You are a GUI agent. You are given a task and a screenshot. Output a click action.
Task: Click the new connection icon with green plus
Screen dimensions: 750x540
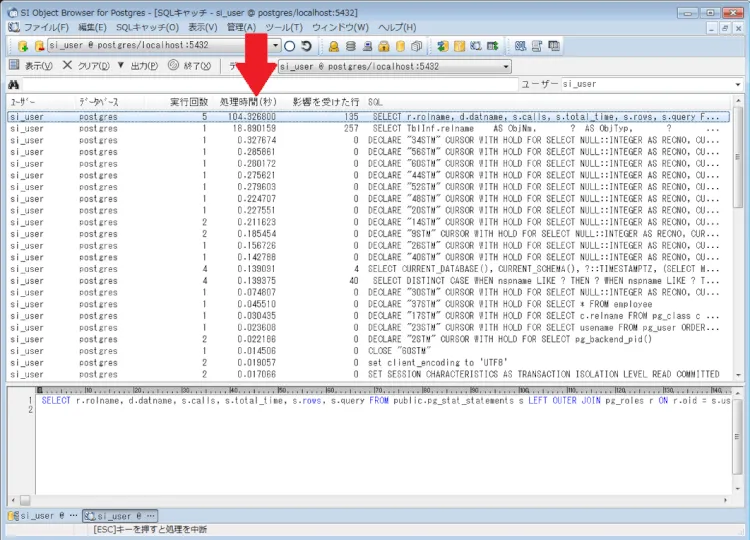(22, 46)
